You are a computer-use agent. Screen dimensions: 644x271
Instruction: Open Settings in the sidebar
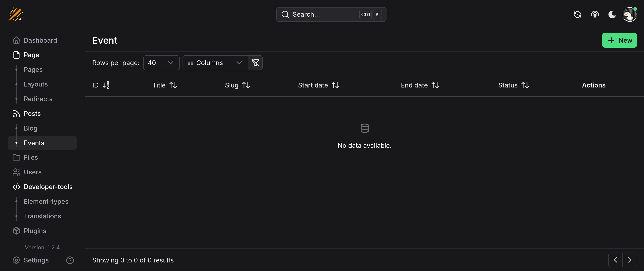[x=36, y=260]
